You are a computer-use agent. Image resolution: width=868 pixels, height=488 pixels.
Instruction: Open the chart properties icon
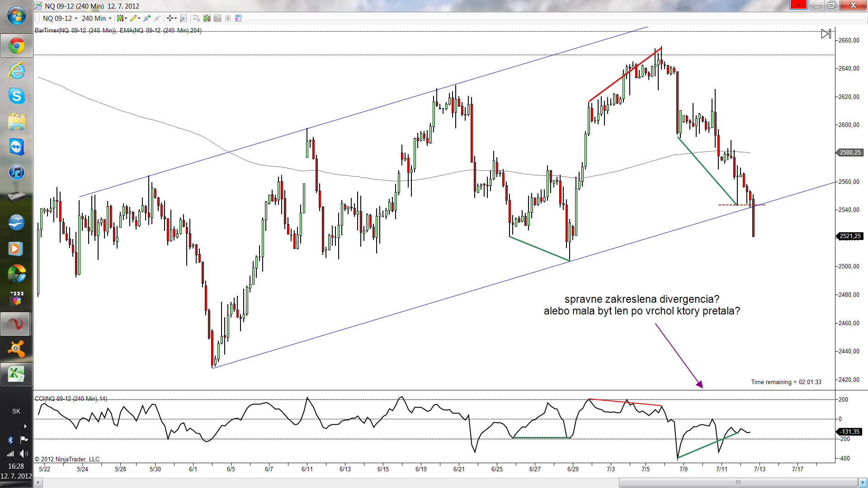click(238, 18)
